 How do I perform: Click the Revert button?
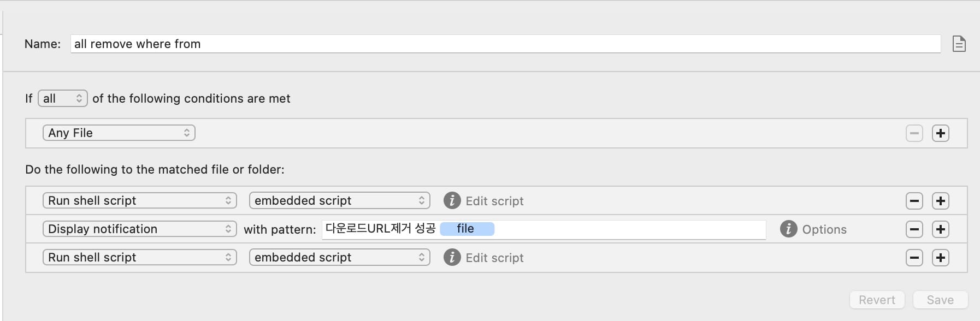pos(877,300)
